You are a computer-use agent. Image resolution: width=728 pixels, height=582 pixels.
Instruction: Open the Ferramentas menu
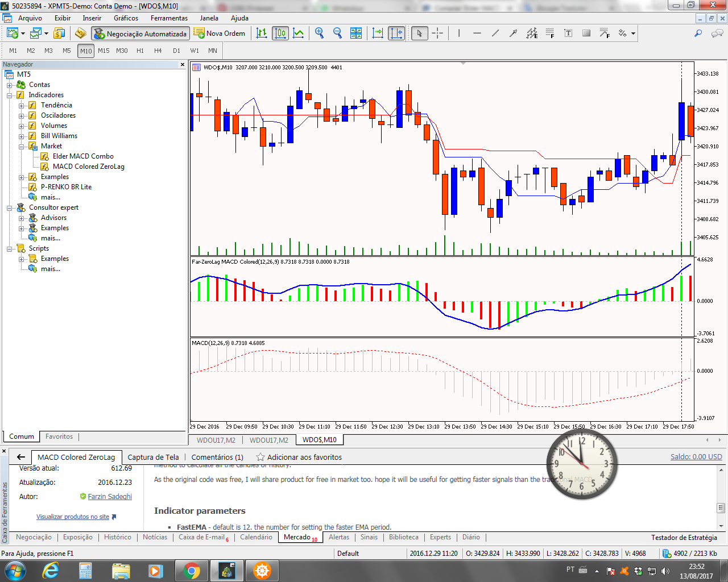[169, 18]
